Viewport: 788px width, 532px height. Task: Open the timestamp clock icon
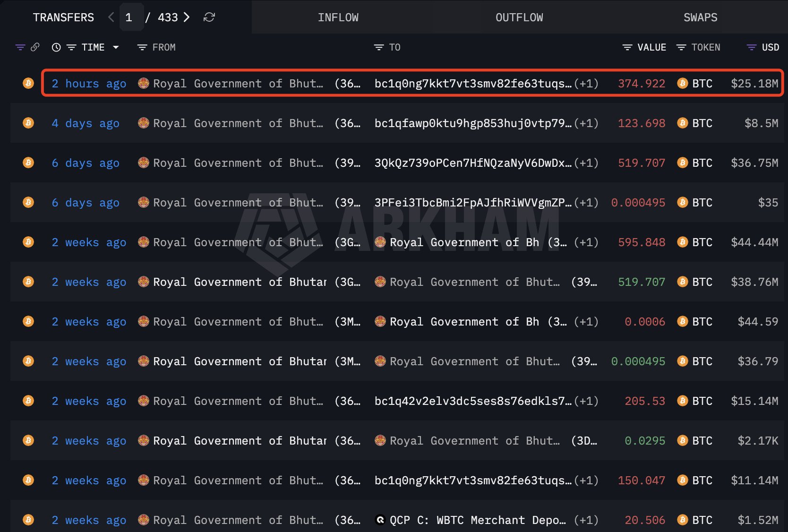tap(56, 47)
